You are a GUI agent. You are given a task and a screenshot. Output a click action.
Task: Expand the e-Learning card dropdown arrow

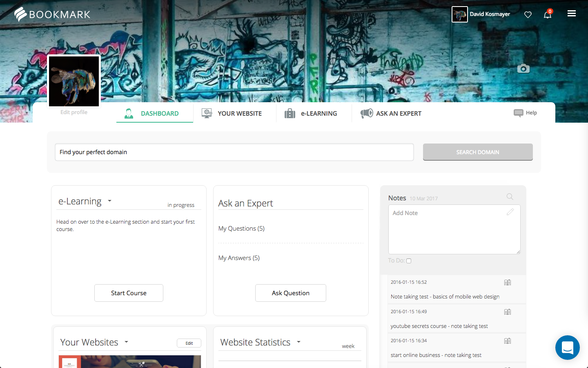coord(109,201)
